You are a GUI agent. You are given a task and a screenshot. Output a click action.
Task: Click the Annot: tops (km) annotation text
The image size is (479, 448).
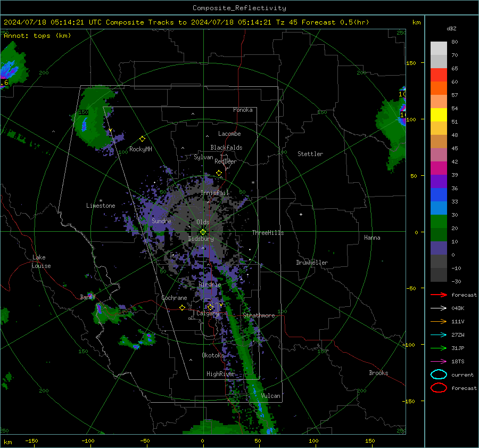pos(37,36)
